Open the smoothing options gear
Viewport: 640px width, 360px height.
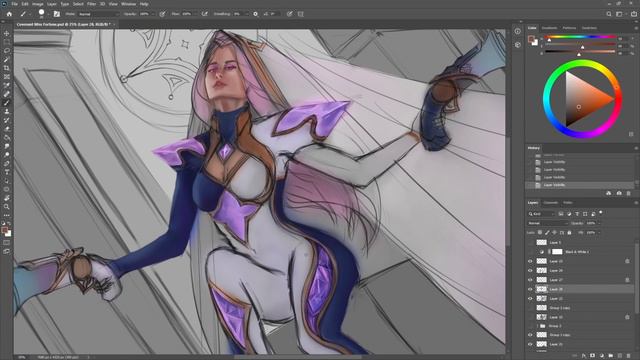point(256,14)
